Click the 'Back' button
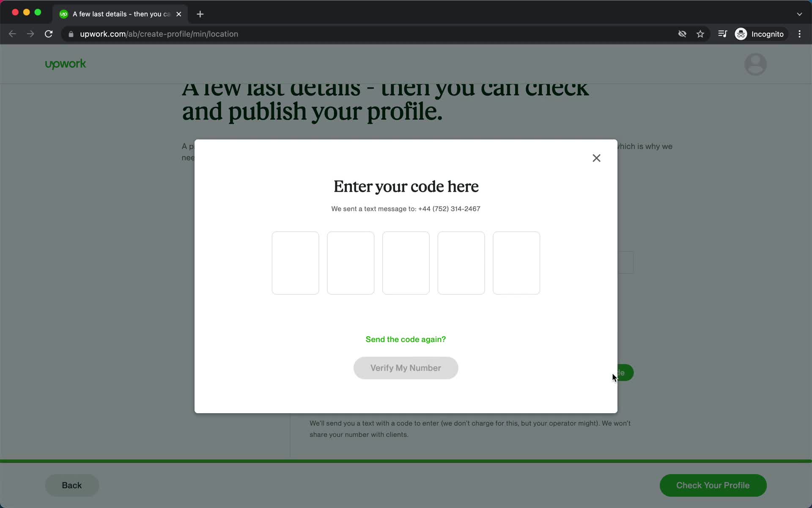812x508 pixels. 72,485
